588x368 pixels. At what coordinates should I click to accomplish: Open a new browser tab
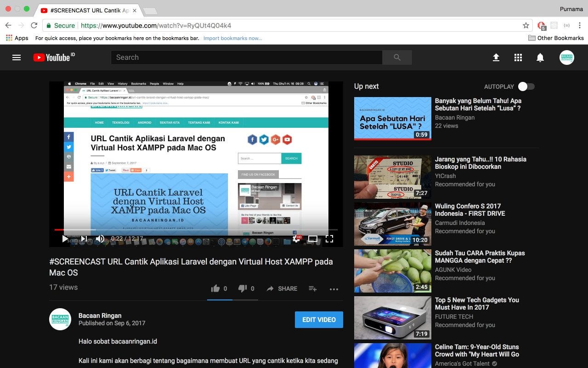pyautogui.click(x=150, y=11)
